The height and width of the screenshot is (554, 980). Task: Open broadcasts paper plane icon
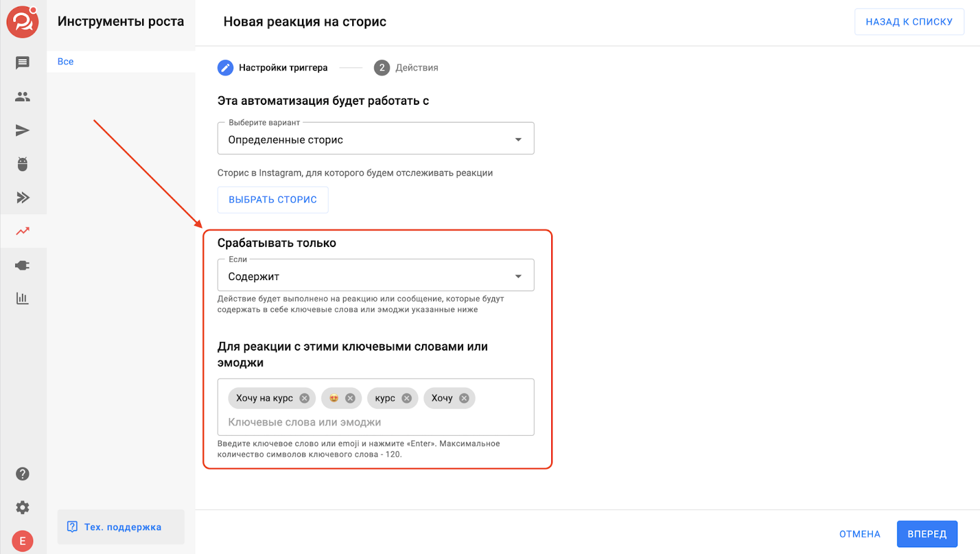tap(23, 130)
